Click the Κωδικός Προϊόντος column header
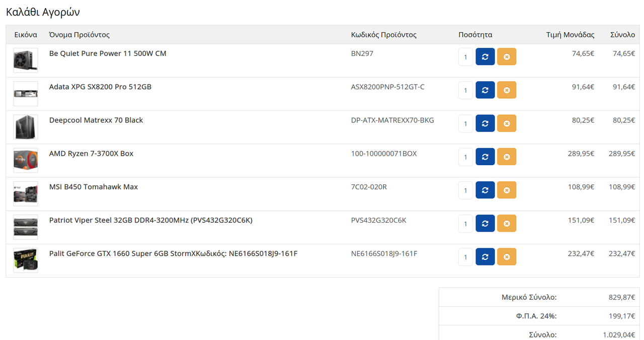The width and height of the screenshot is (644, 340). pos(384,35)
